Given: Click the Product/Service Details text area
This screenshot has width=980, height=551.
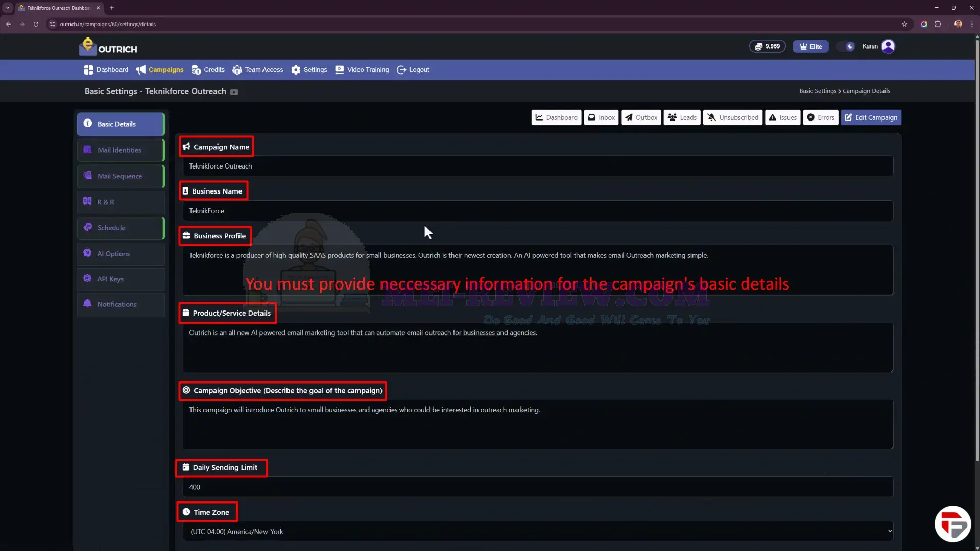Looking at the screenshot, I should [538, 347].
